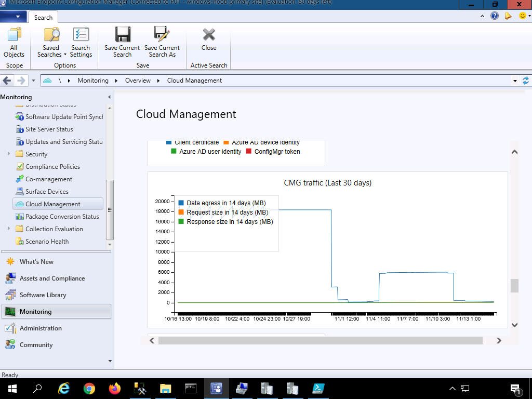This screenshot has height=399, width=532.
Task: Open PowerShell from the taskbar
Action: 318,389
